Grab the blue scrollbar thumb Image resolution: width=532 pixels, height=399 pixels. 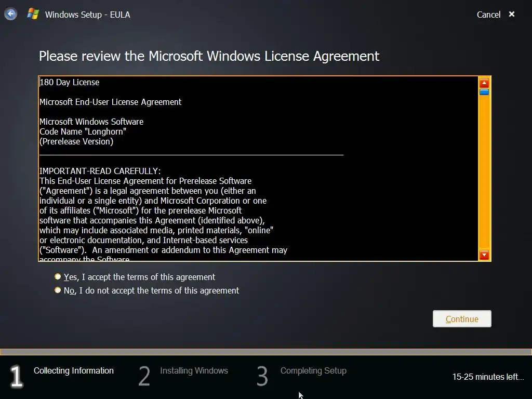coord(484,92)
